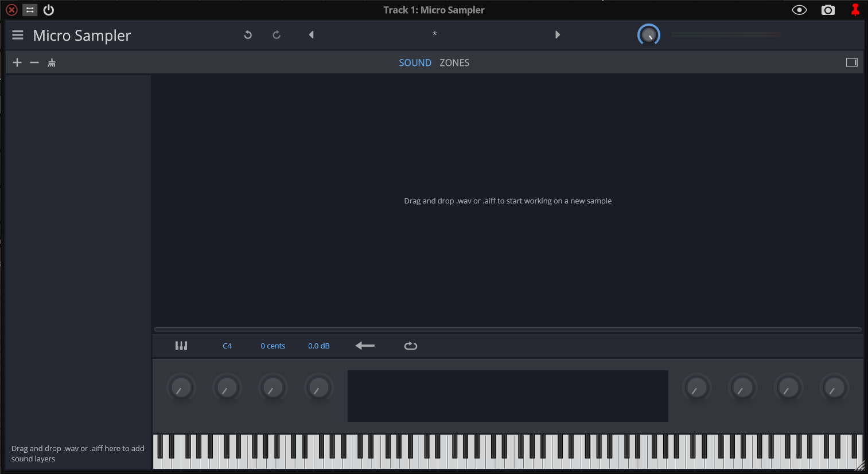Go to the previous preset arrow
This screenshot has width=868, height=474.
coord(311,35)
